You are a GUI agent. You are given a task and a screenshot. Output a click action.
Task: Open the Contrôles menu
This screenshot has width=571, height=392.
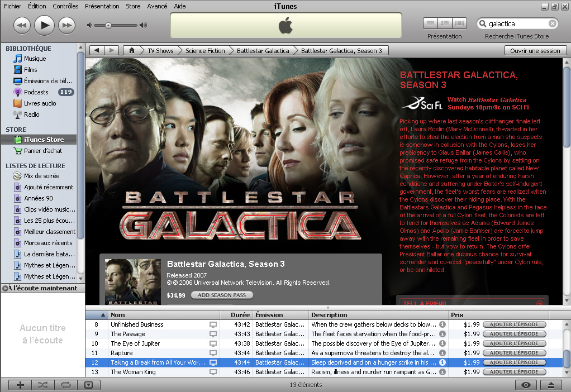pos(65,6)
